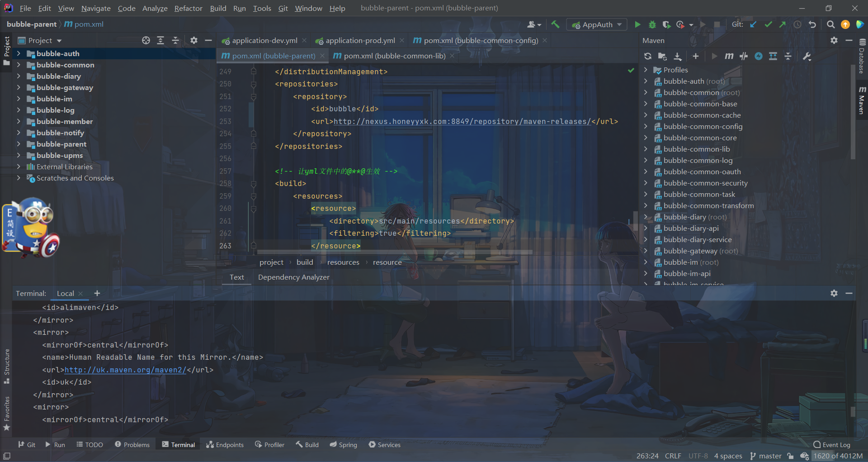Expand External Libraries node
Image resolution: width=868 pixels, height=462 pixels.
19,167
